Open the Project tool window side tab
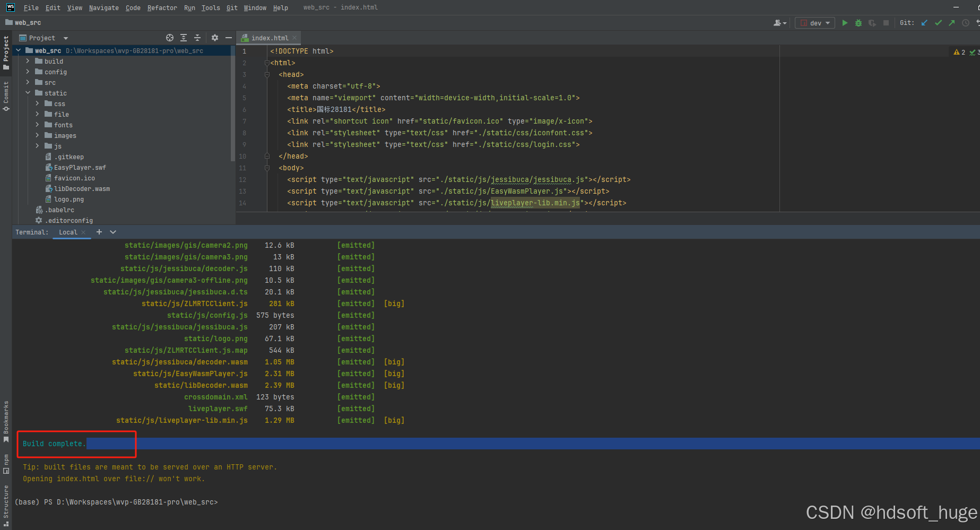The width and height of the screenshot is (980, 530). click(x=6, y=52)
